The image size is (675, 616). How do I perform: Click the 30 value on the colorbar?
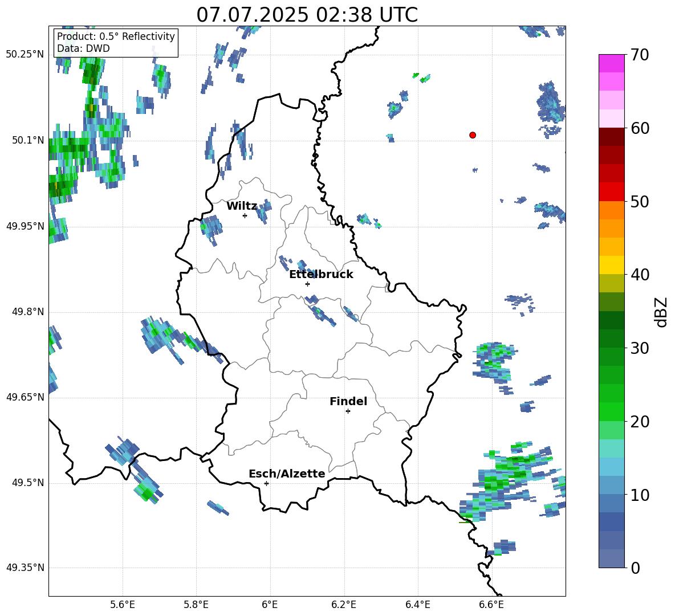coord(639,348)
